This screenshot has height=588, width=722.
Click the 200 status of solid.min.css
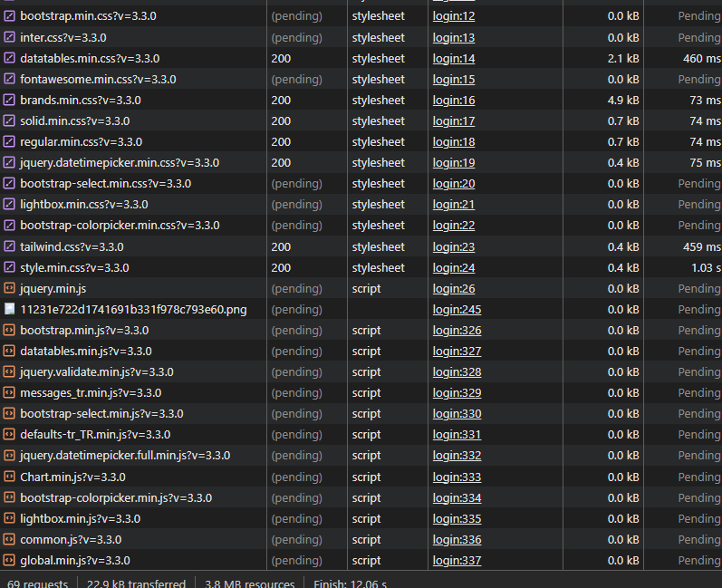tap(281, 121)
